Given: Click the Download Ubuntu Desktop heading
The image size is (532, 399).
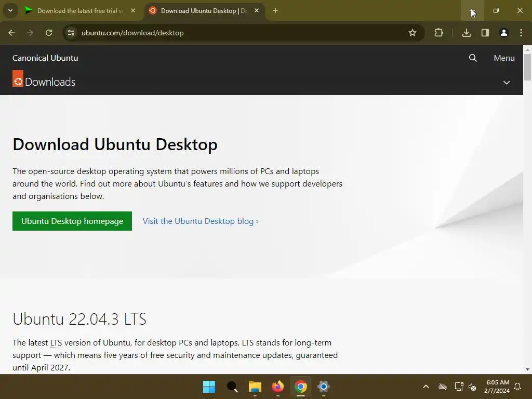Looking at the screenshot, I should [x=115, y=144].
